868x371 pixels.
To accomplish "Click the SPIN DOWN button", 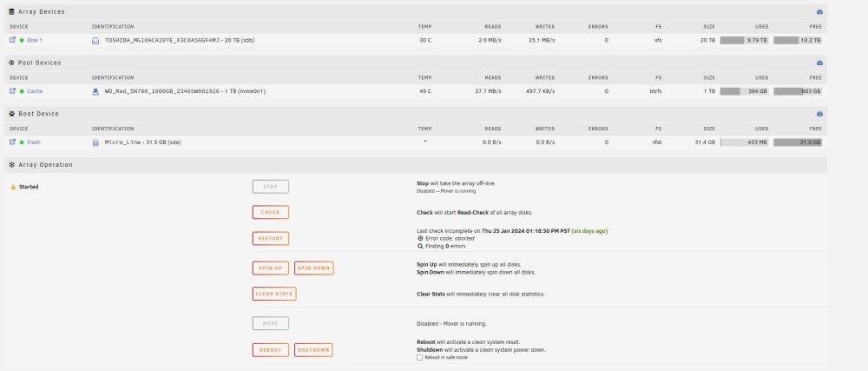I will pos(314,268).
